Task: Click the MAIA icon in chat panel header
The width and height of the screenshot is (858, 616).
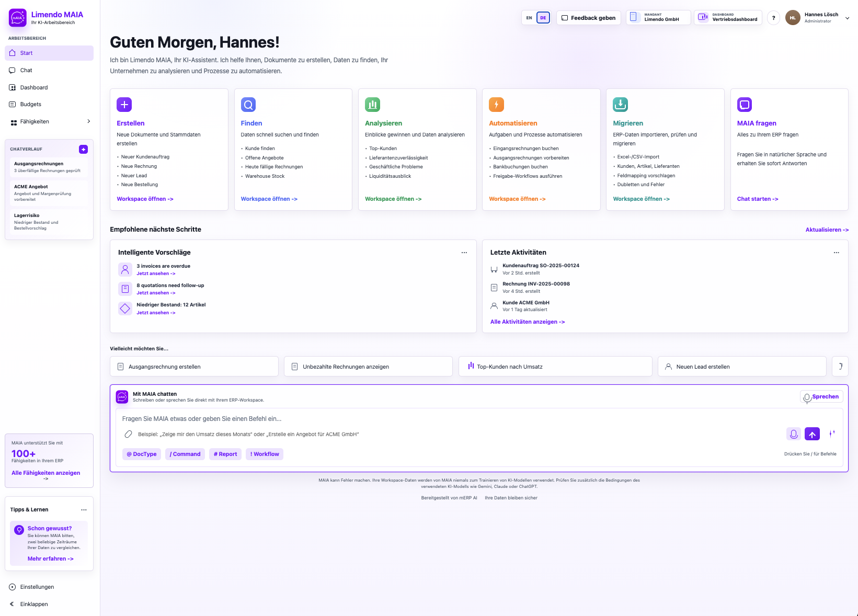Action: pos(122,397)
